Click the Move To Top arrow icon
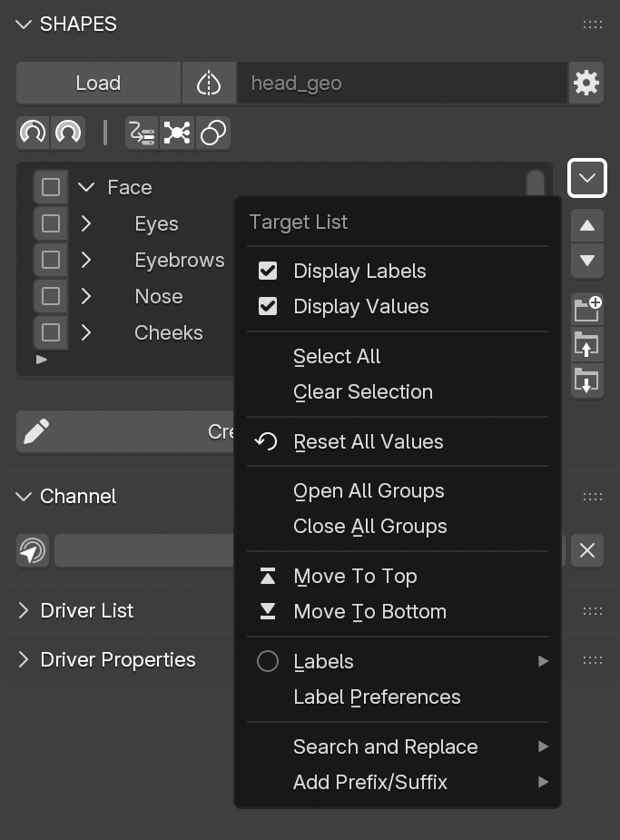The width and height of the screenshot is (620, 840). coord(268,576)
